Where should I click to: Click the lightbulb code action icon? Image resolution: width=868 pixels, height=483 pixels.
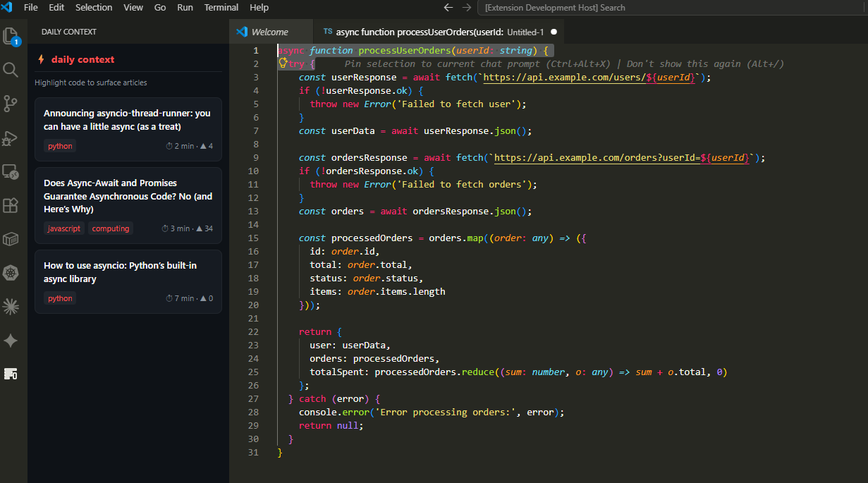(x=283, y=63)
